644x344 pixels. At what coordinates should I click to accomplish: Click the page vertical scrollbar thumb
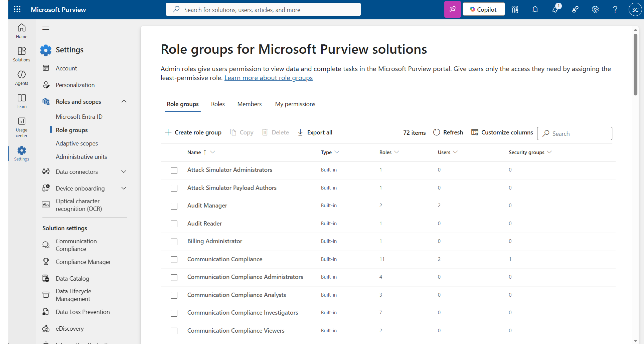pos(635,65)
